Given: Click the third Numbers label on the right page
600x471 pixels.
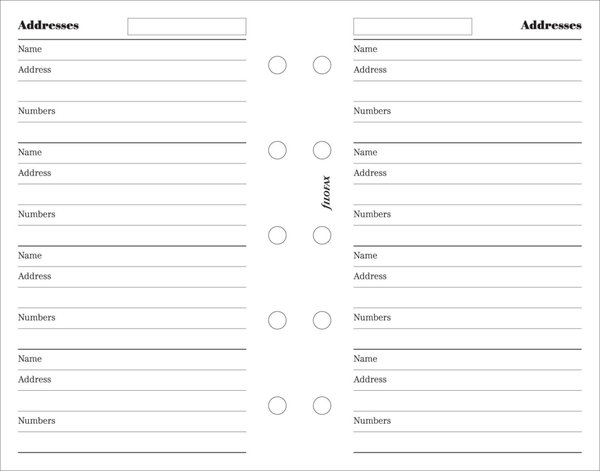Looking at the screenshot, I should coord(372,318).
